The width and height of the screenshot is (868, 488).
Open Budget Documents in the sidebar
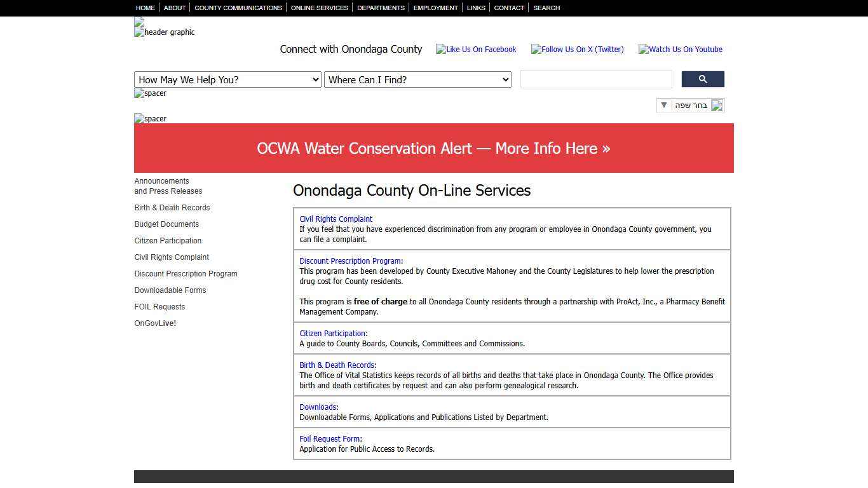click(x=166, y=224)
